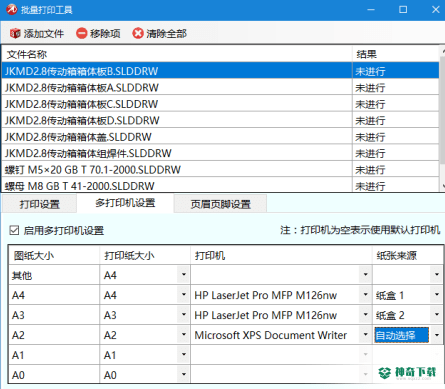This screenshot has height=389, width=445.
Task: Open print paper size dropdown for A4 row
Action: point(184,295)
